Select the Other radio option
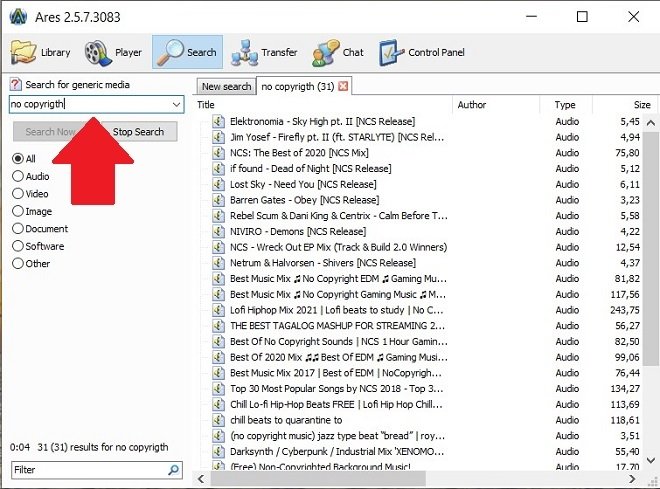 click(18, 263)
